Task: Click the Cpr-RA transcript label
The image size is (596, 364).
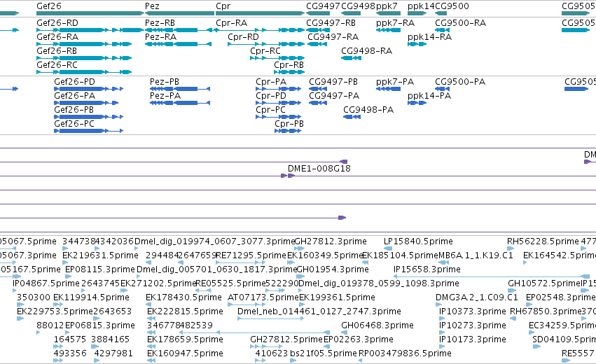Action: pyautogui.click(x=232, y=23)
